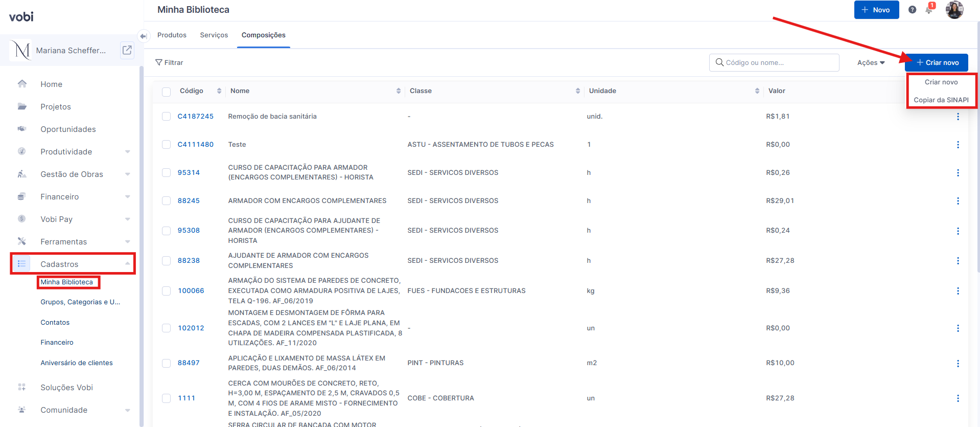Viewport: 980px width, 427px height.
Task: Sort the table by Nome column
Action: click(x=399, y=91)
